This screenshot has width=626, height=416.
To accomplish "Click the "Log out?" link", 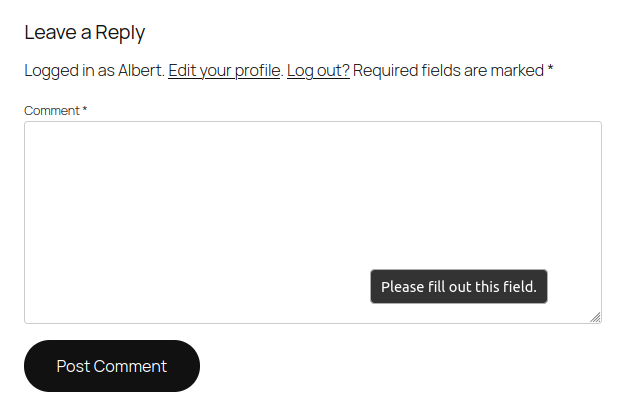I will point(318,71).
